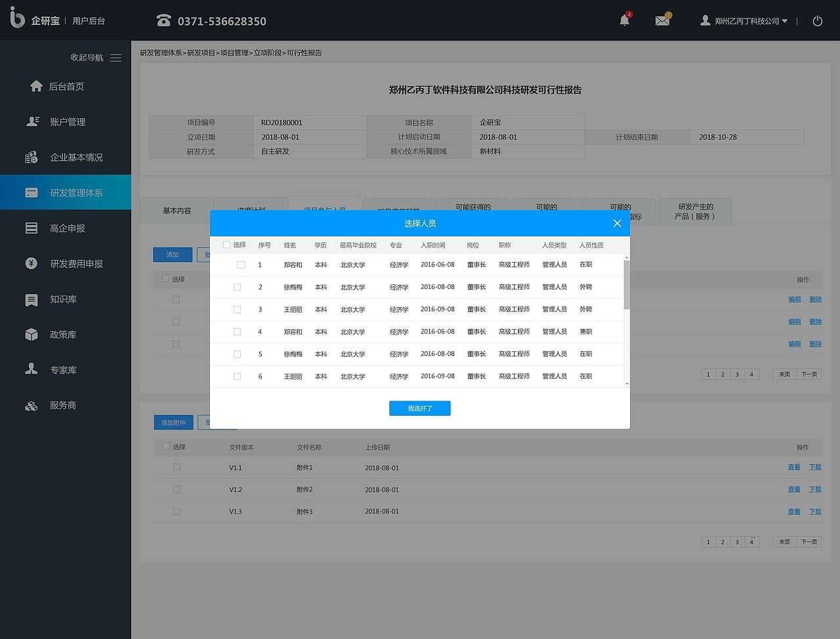Select the 研发管理体系 sidebar icon
Viewport: 840px width, 639px height.
[x=31, y=192]
